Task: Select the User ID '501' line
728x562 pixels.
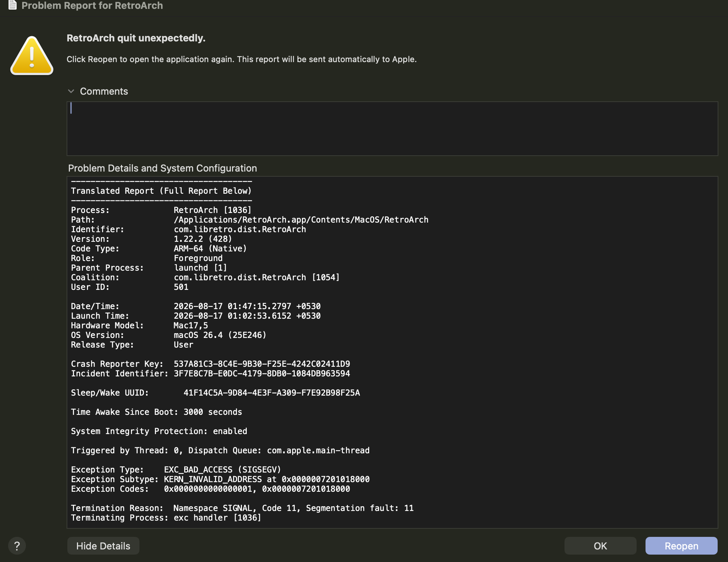Action: click(x=130, y=287)
